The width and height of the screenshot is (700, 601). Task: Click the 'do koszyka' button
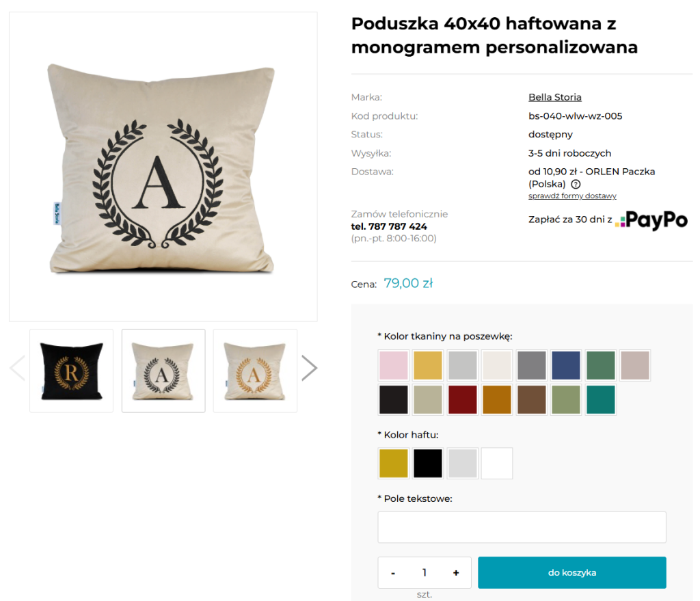coord(572,572)
